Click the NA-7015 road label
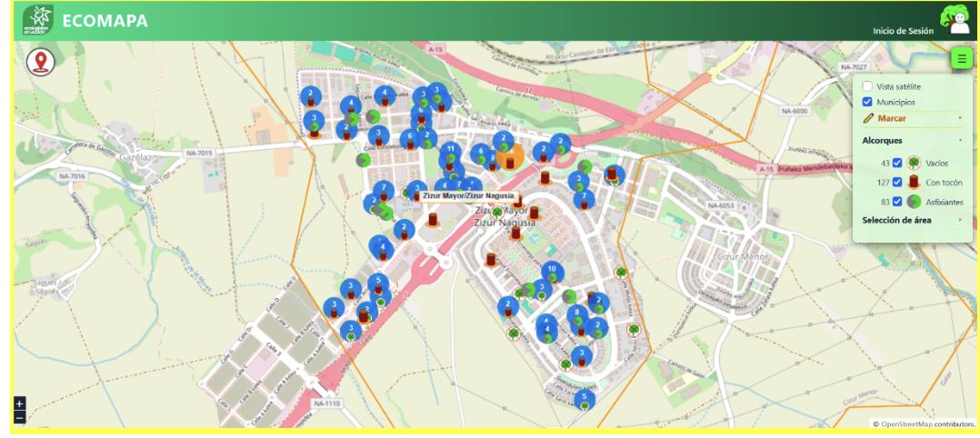 [x=200, y=153]
